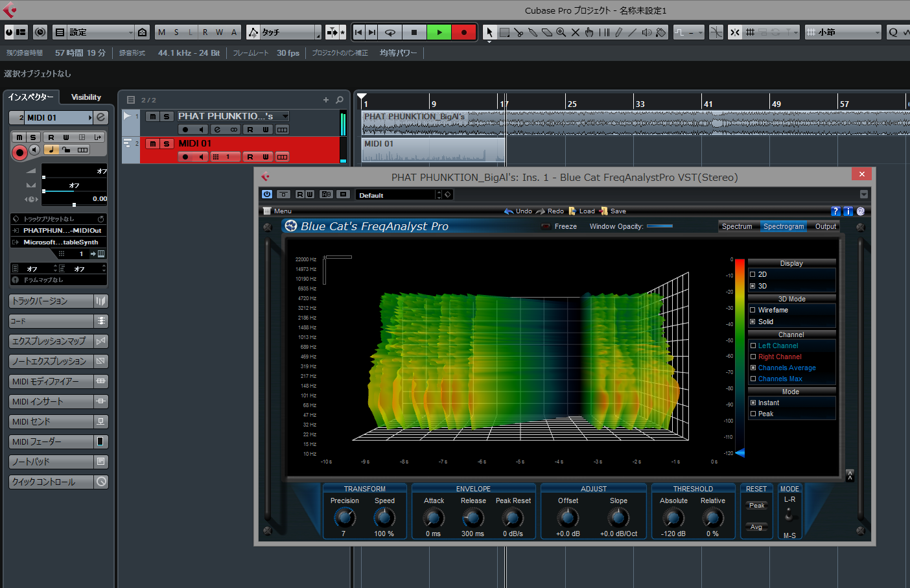Click the Precision knob
This screenshot has width=910, height=588.
pyautogui.click(x=344, y=517)
